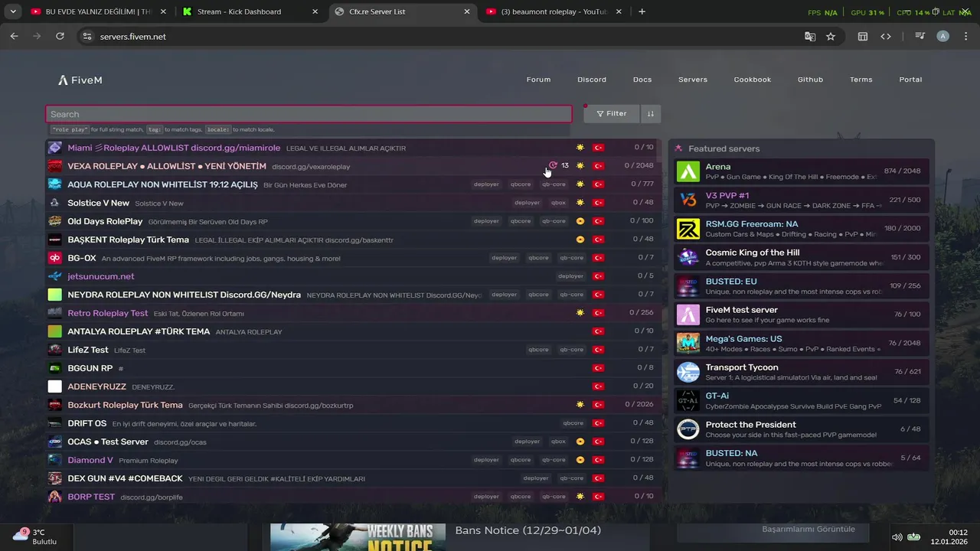Click the code brackets extension icon
Image resolution: width=980 pixels, height=551 pixels.
(x=886, y=36)
